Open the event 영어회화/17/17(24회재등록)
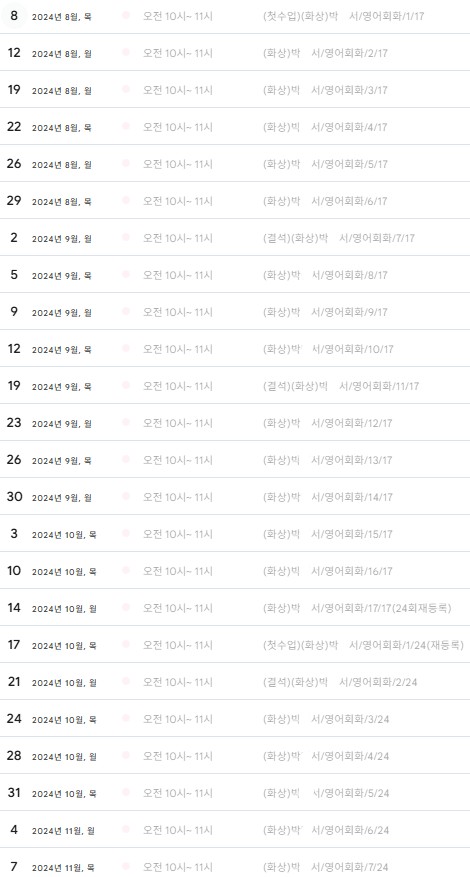This screenshot has height=877, width=470. coord(357,607)
